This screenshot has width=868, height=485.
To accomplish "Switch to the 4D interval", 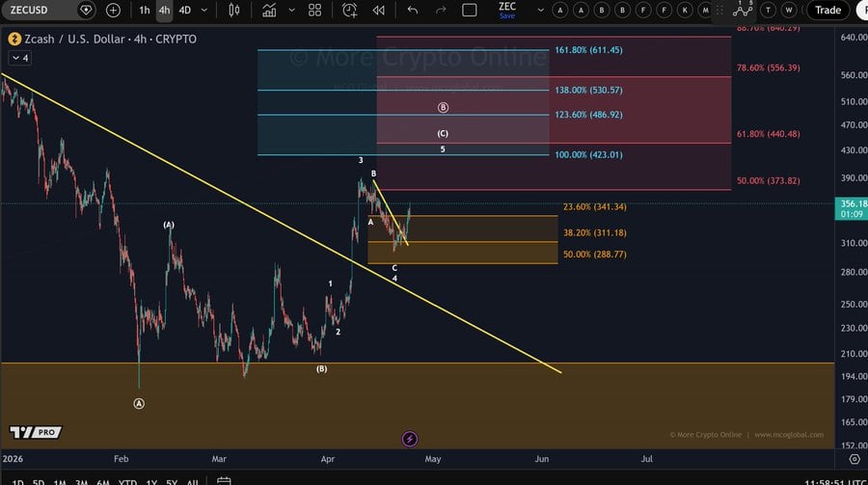I will tap(185, 10).
